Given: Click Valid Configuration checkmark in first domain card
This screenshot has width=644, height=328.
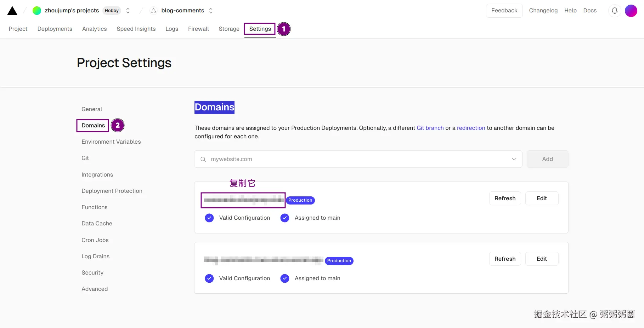Looking at the screenshot, I should [x=209, y=218].
